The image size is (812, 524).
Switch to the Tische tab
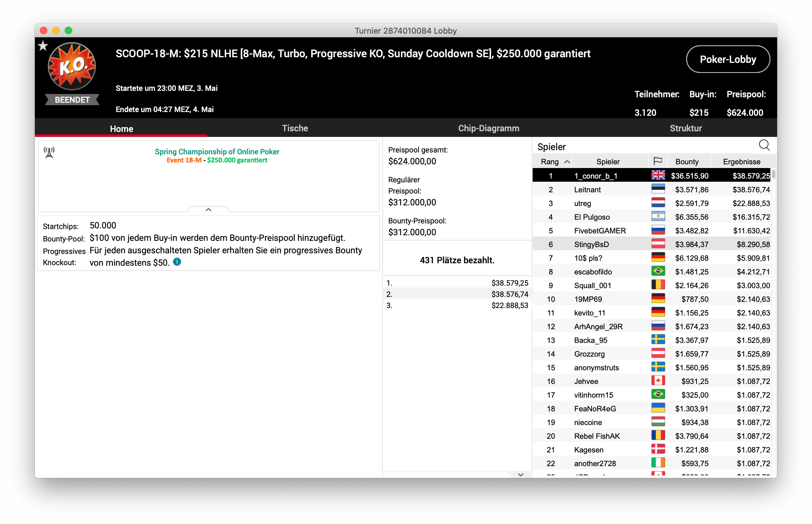(295, 128)
